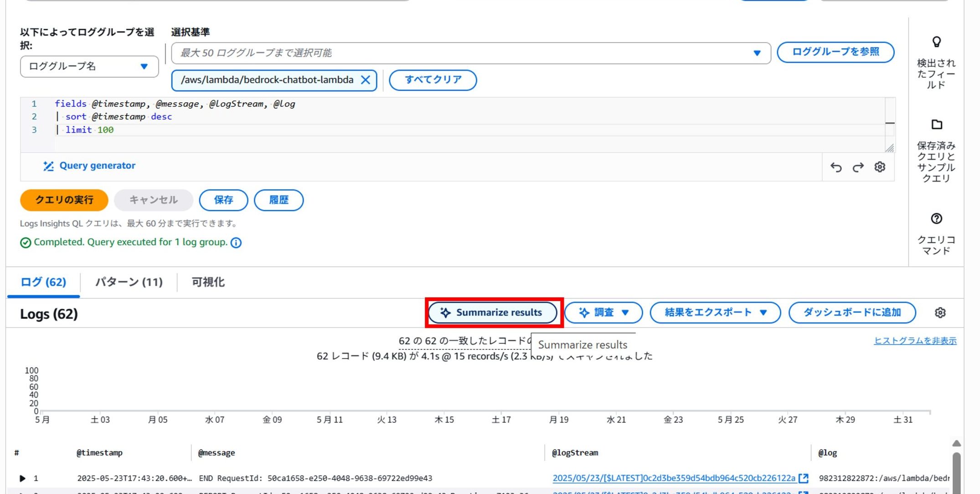Click ヒストグラムを非表示 link
980x494 pixels.
click(914, 341)
